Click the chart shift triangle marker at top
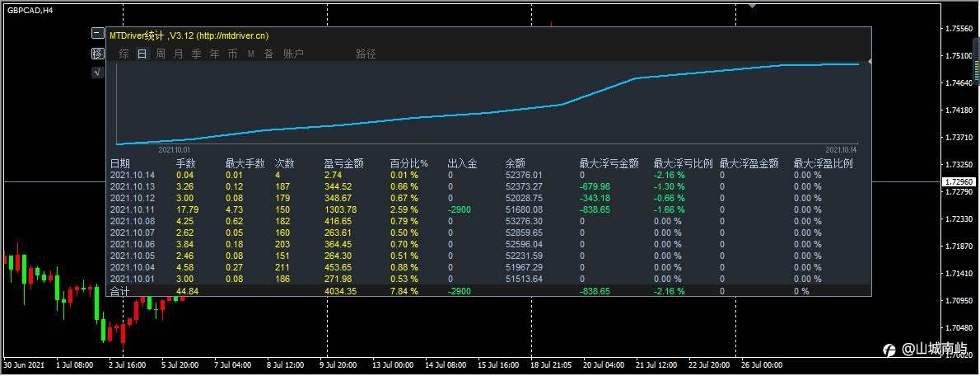 752,5
